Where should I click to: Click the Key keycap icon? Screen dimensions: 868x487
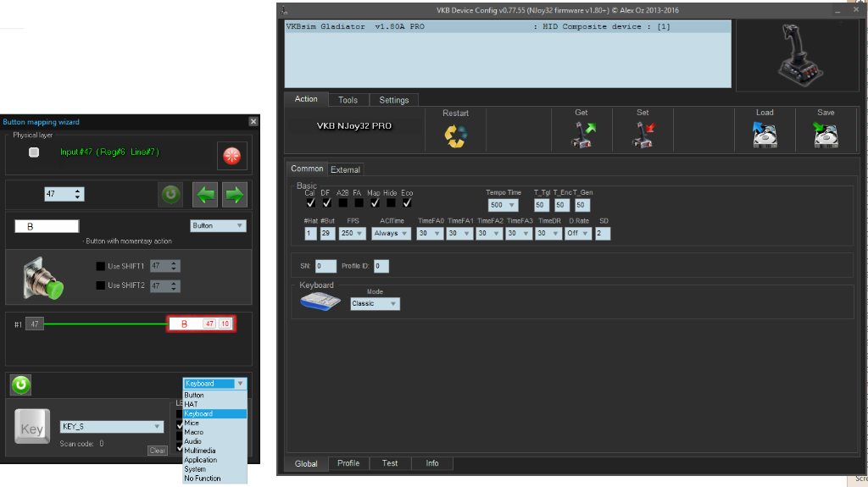31,426
